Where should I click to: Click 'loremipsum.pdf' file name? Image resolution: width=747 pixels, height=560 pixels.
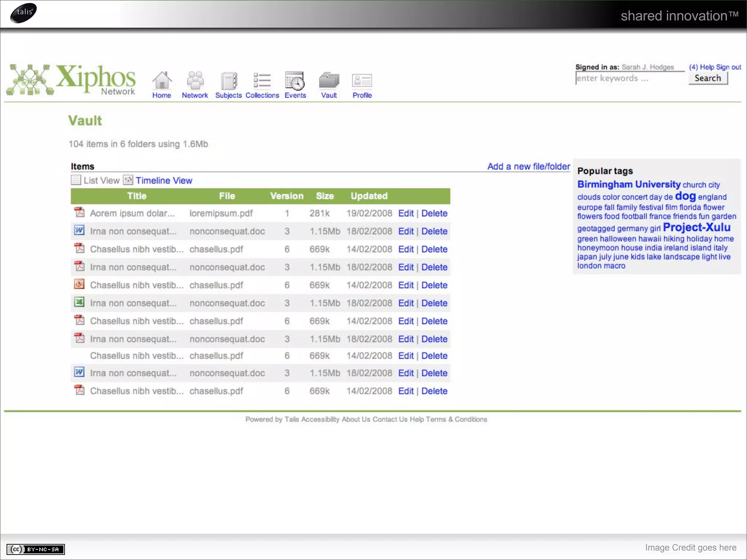pyautogui.click(x=221, y=213)
